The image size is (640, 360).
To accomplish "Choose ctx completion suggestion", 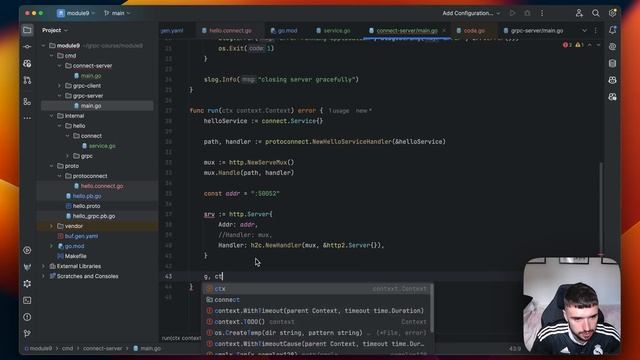I will click(x=316, y=289).
